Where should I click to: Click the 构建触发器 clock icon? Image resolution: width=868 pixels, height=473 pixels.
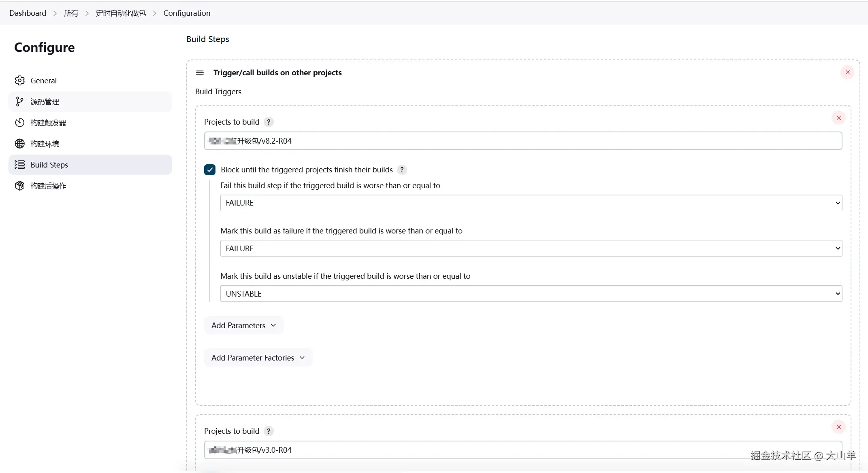[19, 123]
